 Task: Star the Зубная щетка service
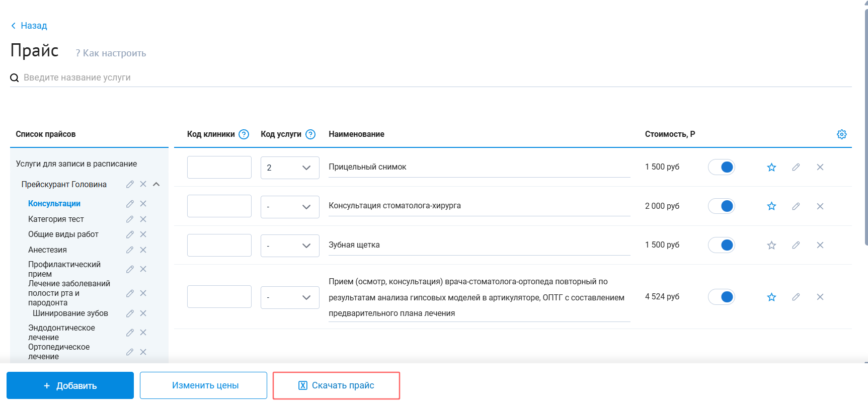tap(771, 245)
